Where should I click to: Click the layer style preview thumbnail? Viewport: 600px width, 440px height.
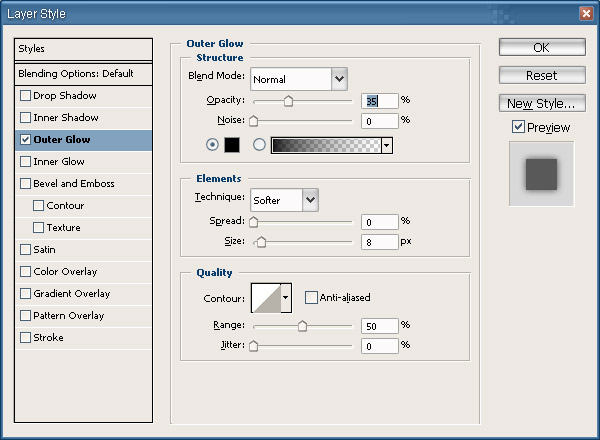coord(541,173)
